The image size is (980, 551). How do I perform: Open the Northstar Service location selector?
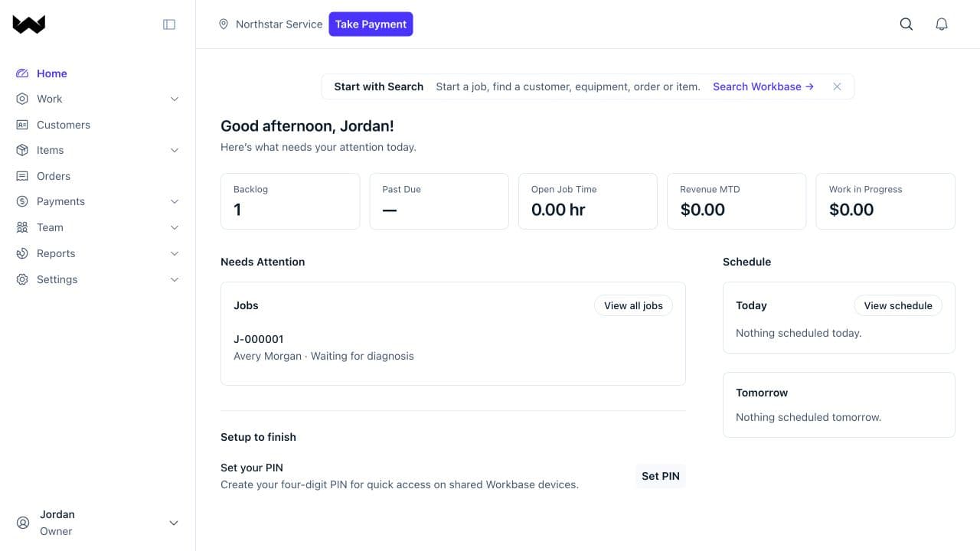pos(270,24)
